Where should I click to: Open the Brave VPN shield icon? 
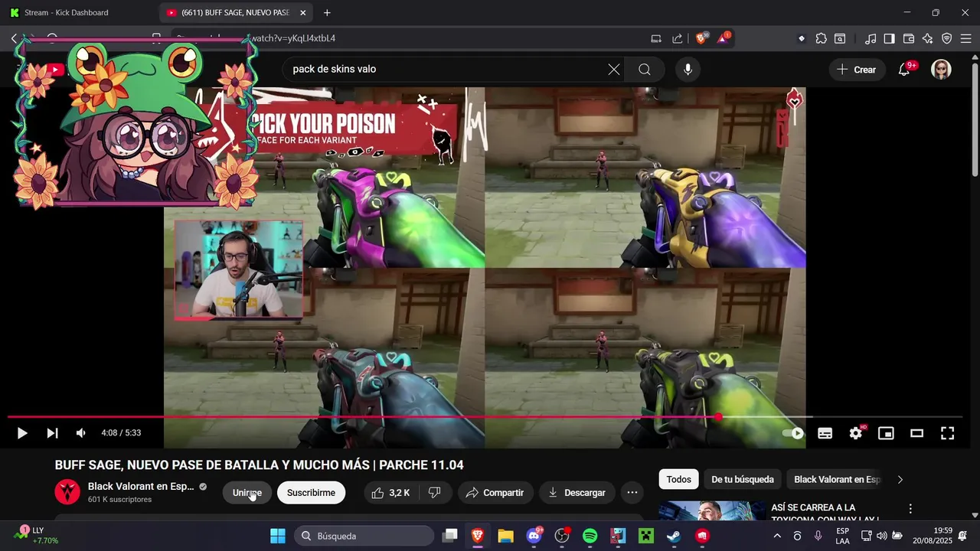(x=946, y=38)
